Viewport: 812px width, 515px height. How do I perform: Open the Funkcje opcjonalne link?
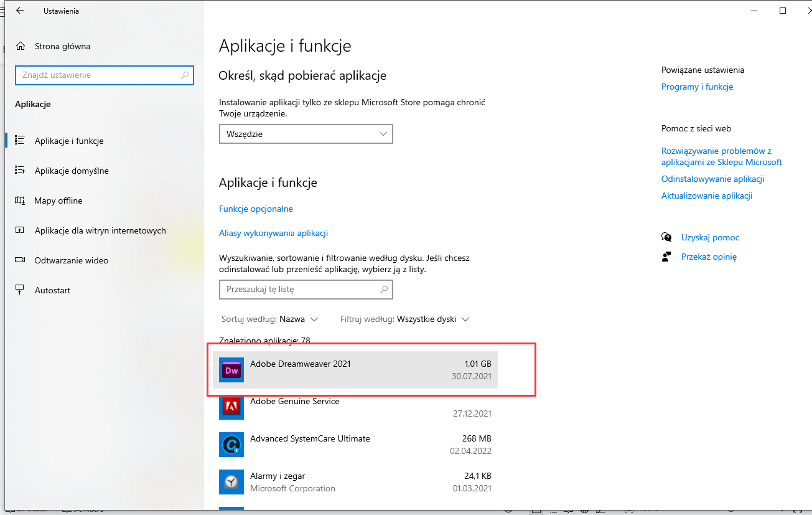coord(256,209)
